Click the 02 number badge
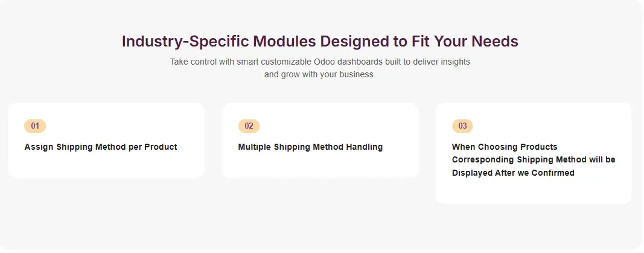Viewport: 644px width, 253px height. click(249, 126)
